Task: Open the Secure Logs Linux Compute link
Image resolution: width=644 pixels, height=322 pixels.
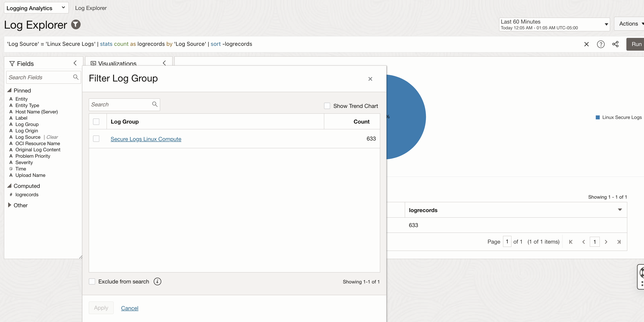Action: pyautogui.click(x=146, y=139)
